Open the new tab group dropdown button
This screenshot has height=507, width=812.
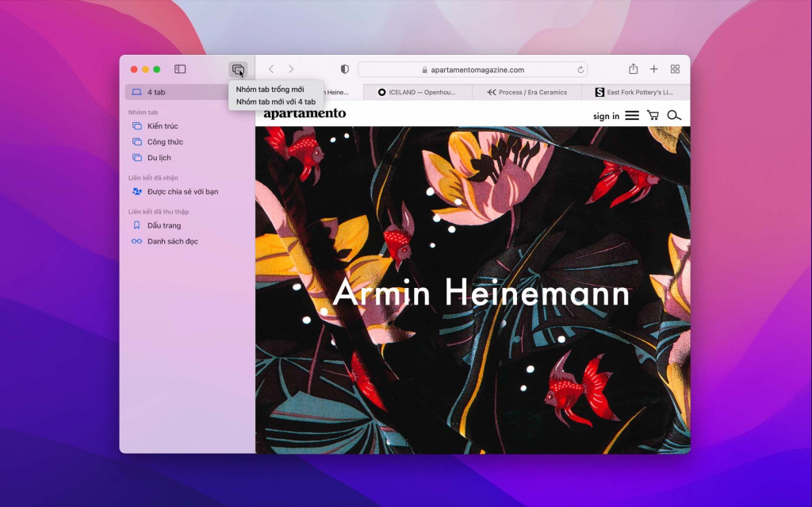click(x=238, y=70)
